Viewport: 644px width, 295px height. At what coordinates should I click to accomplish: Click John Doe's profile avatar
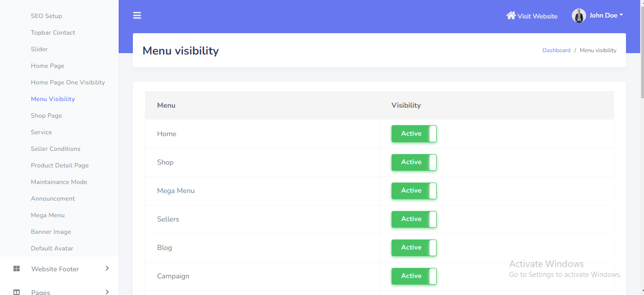[579, 16]
